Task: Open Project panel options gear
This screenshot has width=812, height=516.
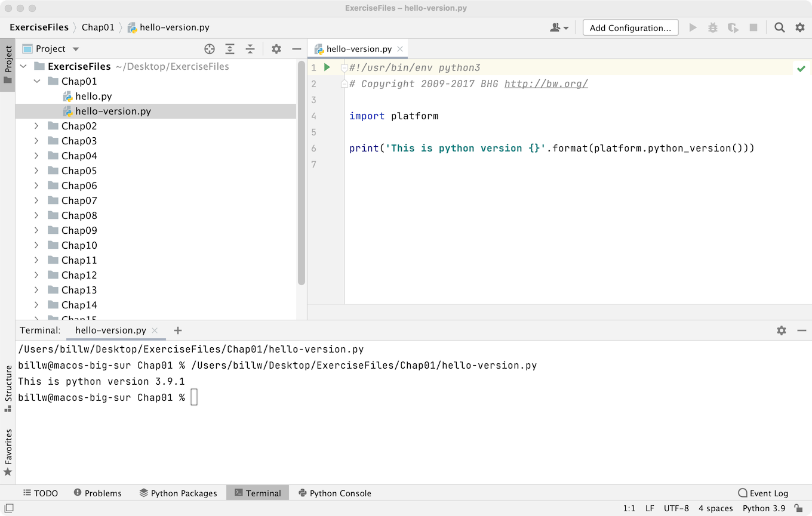Action: click(276, 49)
